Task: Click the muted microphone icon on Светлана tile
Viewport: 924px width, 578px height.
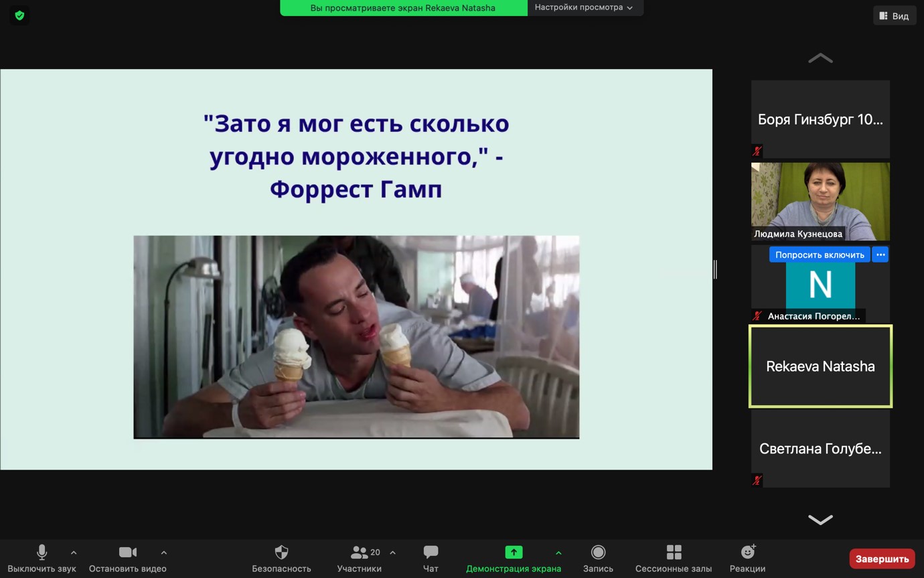Action: click(x=757, y=480)
